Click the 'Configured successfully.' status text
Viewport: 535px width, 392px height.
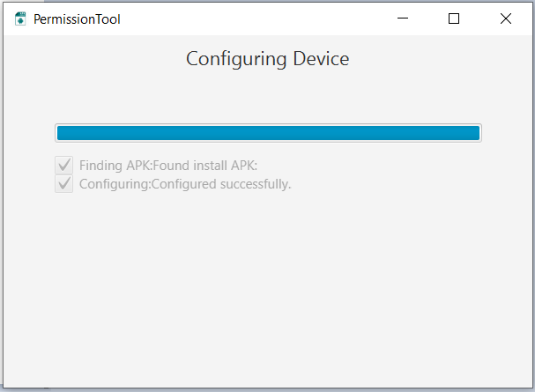(x=221, y=184)
